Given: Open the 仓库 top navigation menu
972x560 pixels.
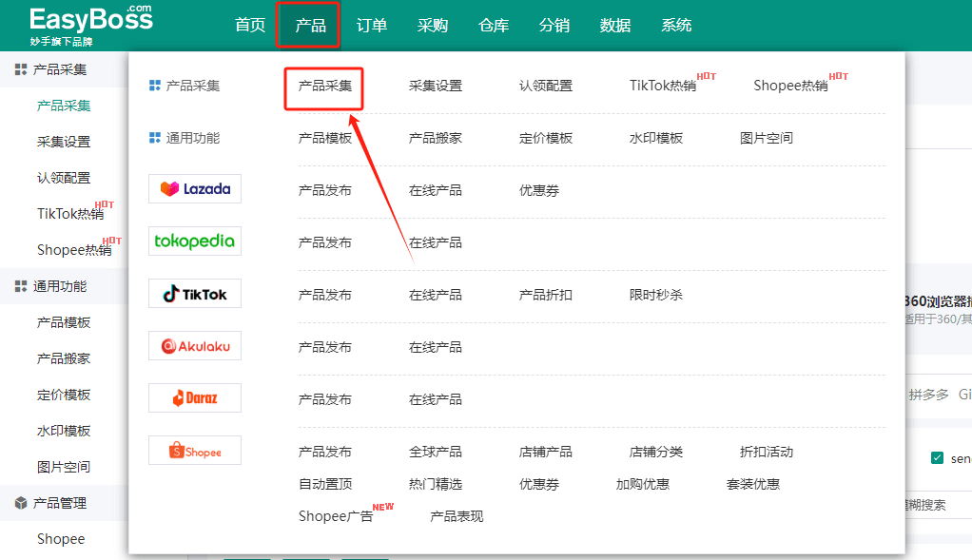Looking at the screenshot, I should (x=494, y=26).
